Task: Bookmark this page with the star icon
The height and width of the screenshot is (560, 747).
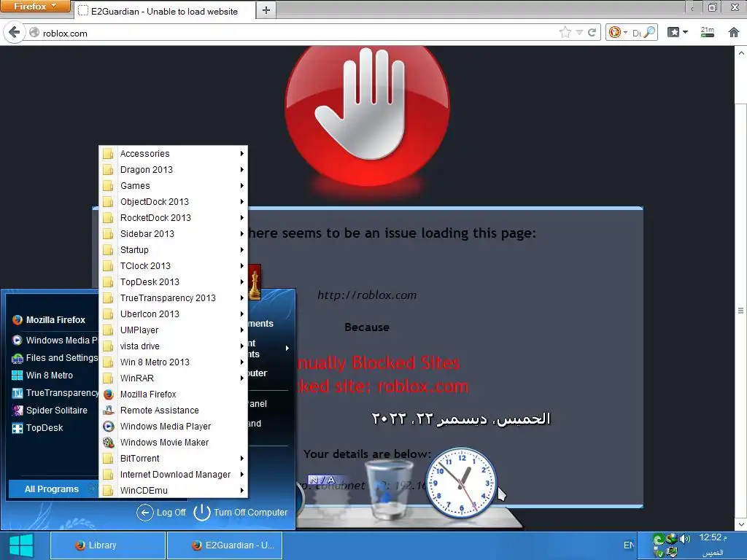Action: click(565, 32)
